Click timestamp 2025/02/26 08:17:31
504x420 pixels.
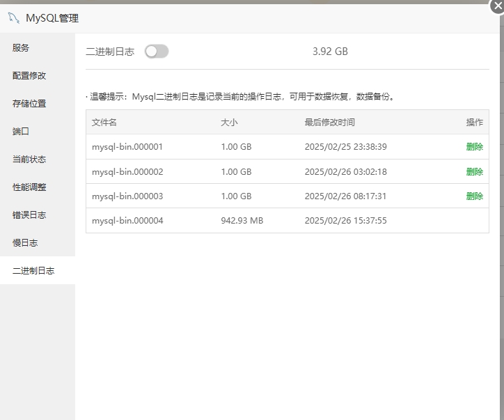click(345, 196)
